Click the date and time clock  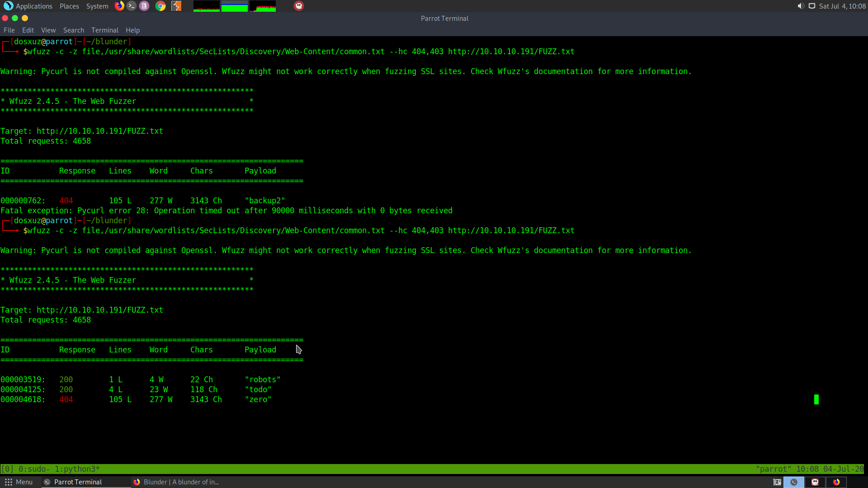[842, 6]
